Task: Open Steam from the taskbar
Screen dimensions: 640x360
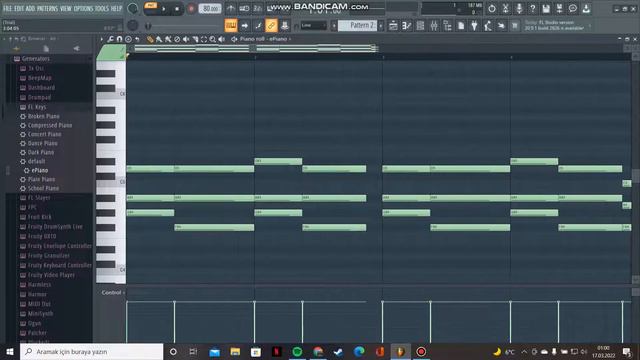Action: point(338,351)
